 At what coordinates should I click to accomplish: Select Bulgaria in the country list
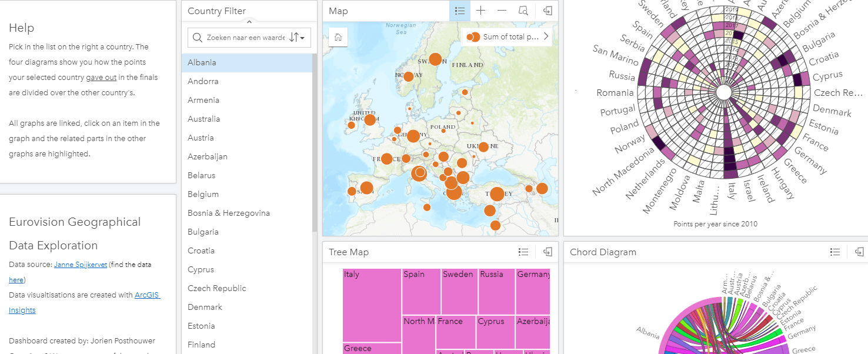tap(247, 232)
